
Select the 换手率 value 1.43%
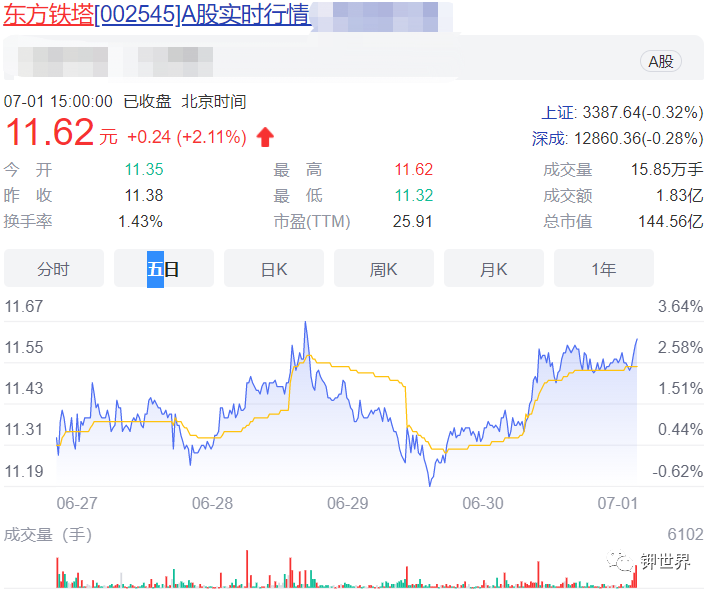coord(140,221)
